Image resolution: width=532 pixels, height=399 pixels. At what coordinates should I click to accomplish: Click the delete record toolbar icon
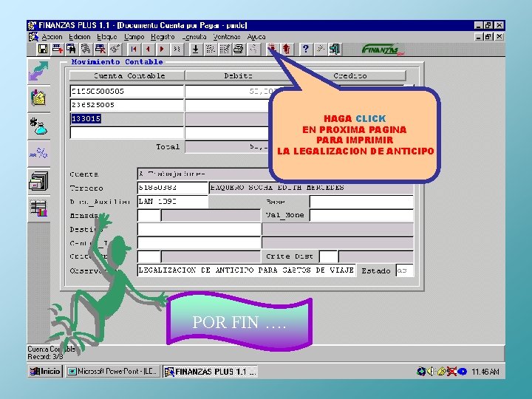point(100,50)
